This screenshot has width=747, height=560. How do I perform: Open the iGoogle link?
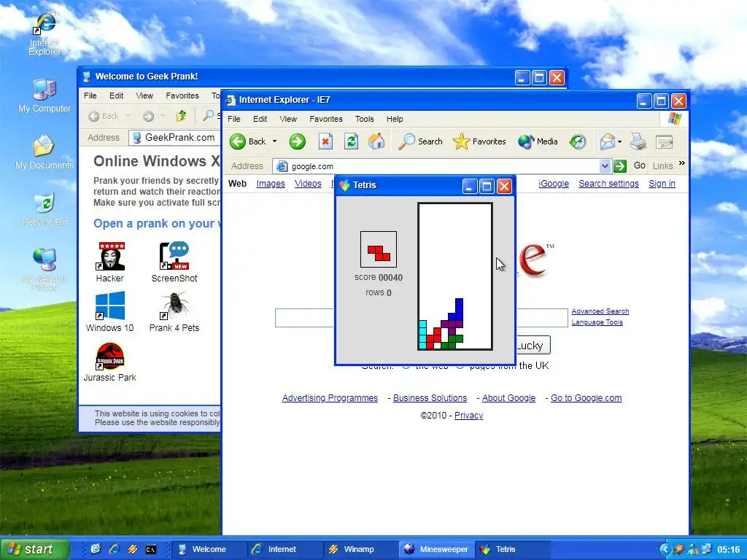tap(554, 184)
